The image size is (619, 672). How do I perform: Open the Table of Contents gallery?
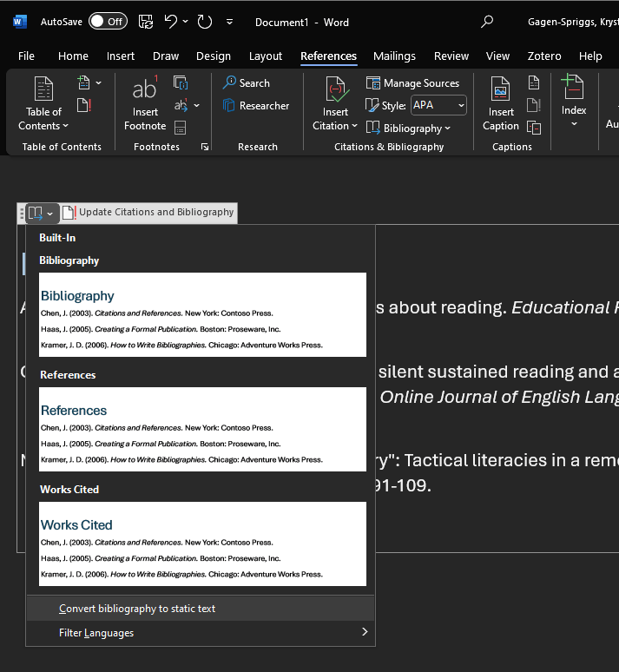click(43, 104)
